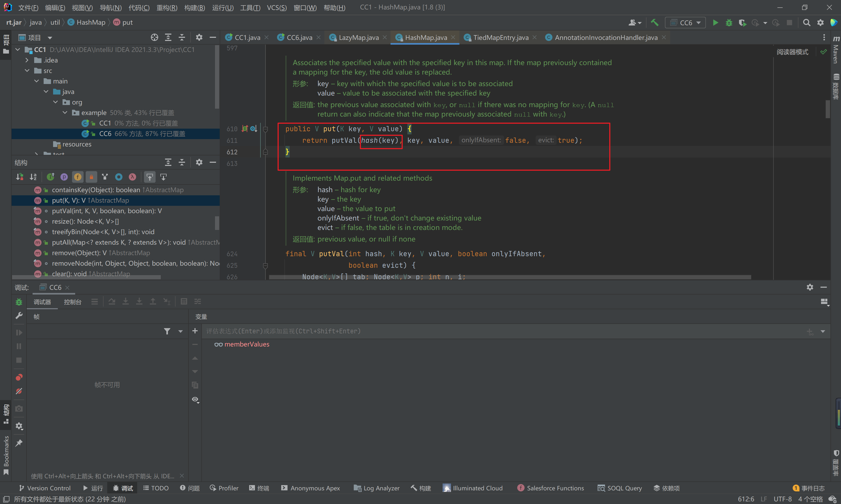This screenshot has height=504, width=841.
Task: Open the 重构(R) menu
Action: click(167, 7)
